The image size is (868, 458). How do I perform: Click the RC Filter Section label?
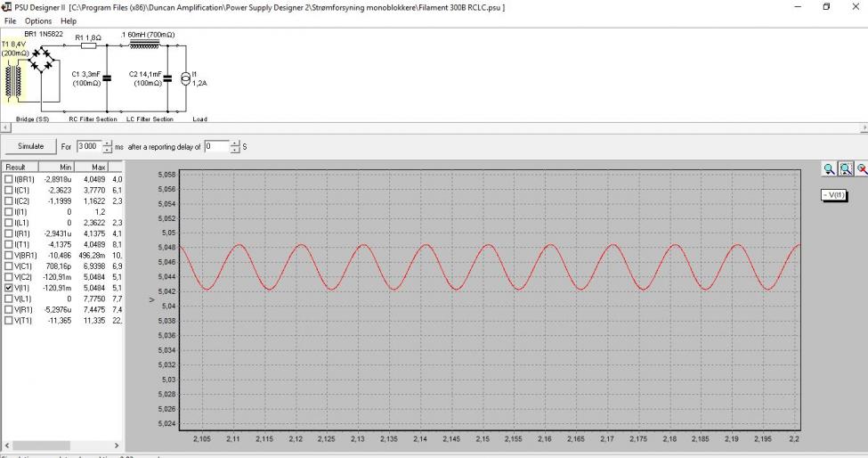[x=93, y=119]
